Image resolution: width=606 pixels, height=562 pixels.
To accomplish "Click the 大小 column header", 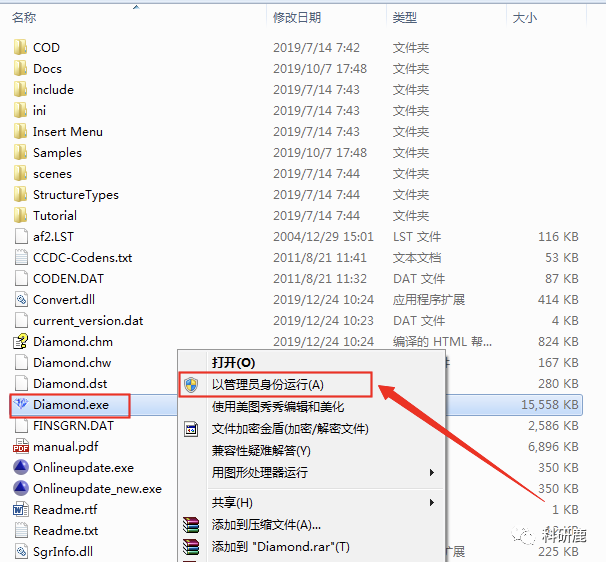I will click(524, 18).
